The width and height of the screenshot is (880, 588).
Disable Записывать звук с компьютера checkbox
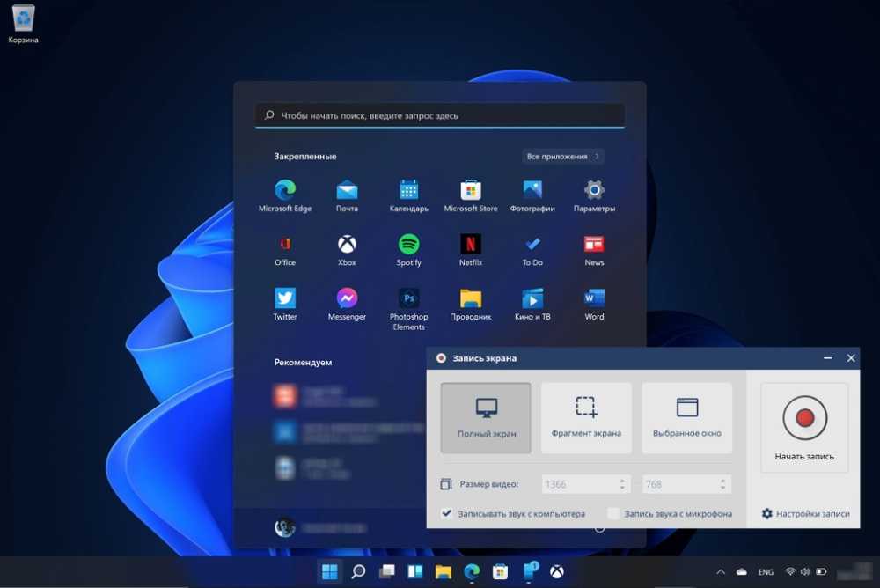(447, 513)
